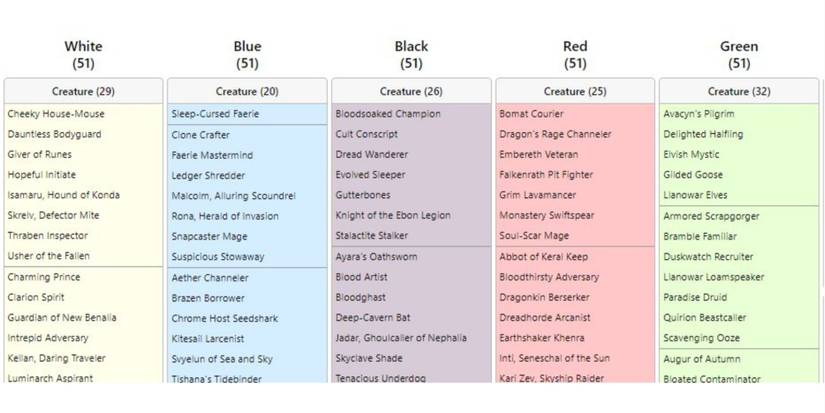This screenshot has width=825, height=413.
Task: Select Thraben Inspector in the White list
Action: [48, 236]
